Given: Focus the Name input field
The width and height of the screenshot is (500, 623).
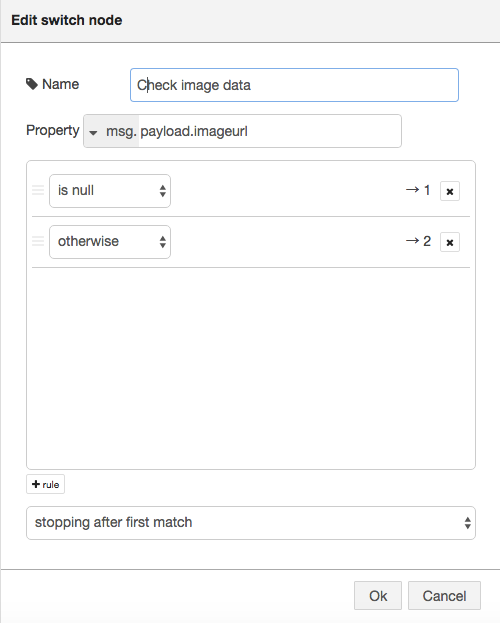Looking at the screenshot, I should point(294,85).
